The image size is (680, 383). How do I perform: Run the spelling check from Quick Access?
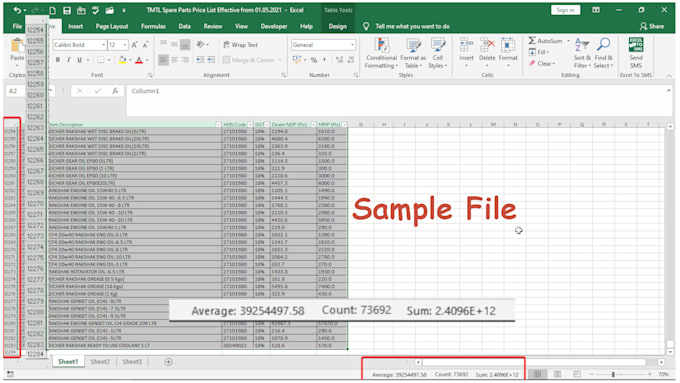coord(95,10)
